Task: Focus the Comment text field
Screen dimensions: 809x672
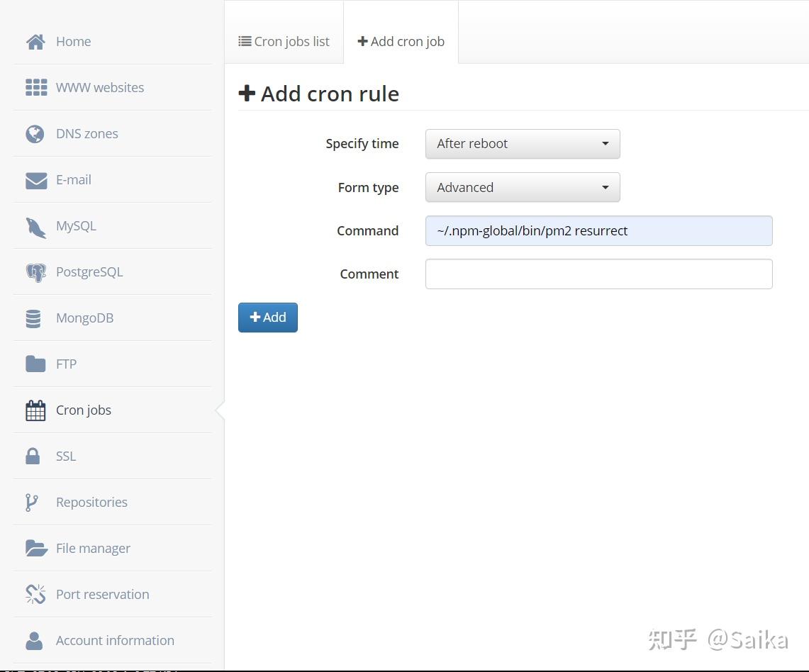Action: [598, 274]
